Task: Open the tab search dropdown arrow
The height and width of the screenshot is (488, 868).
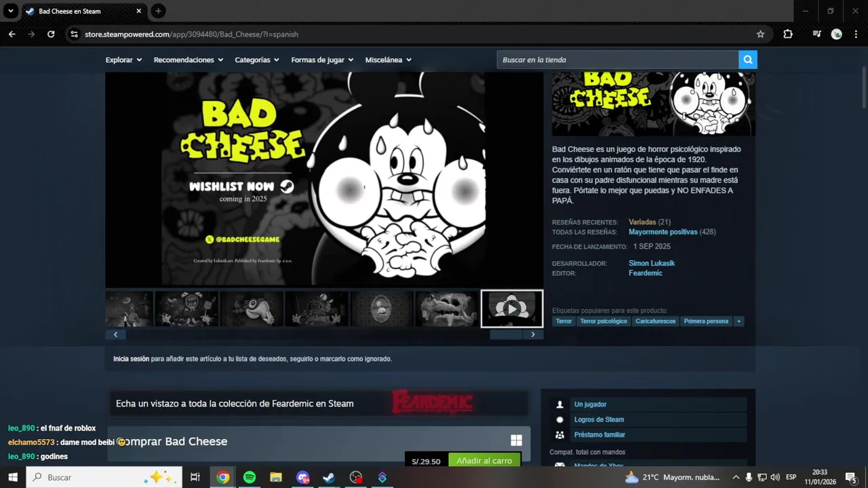Action: 11,11
